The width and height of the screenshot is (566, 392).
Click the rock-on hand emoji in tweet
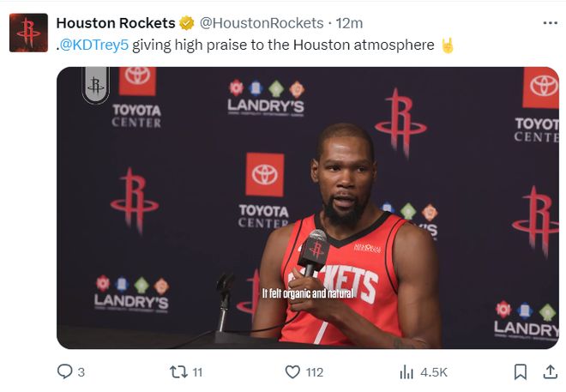[x=447, y=45]
